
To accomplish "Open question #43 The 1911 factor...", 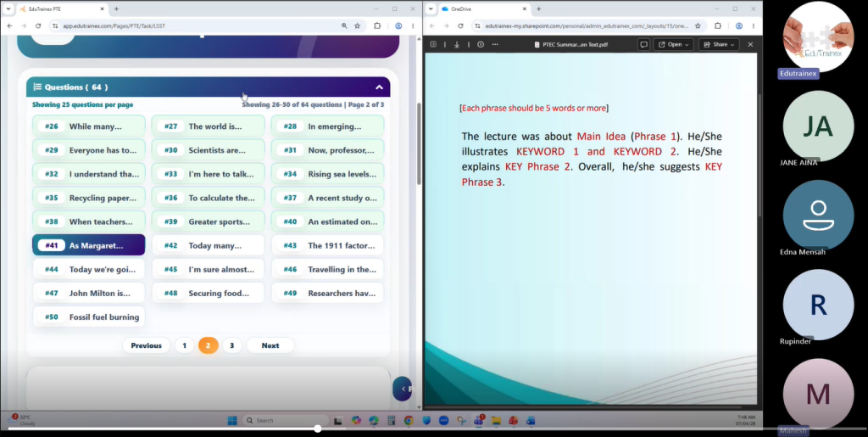I will (x=328, y=245).
